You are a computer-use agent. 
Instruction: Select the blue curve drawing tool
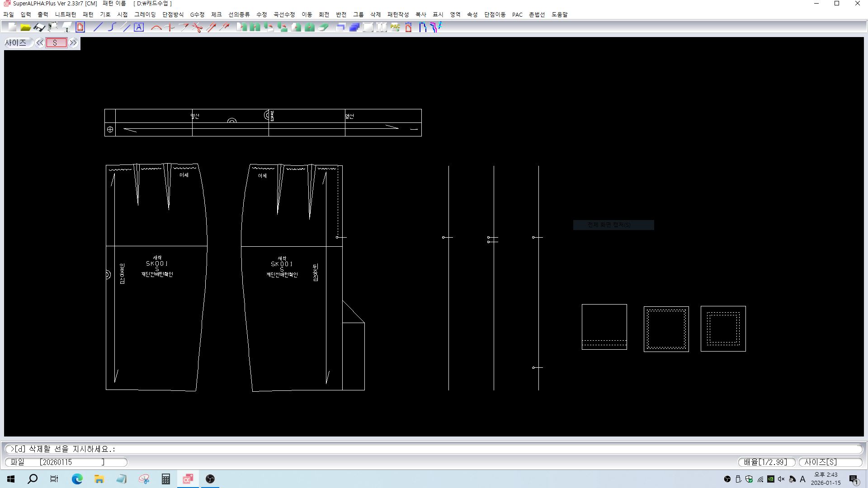click(x=112, y=28)
